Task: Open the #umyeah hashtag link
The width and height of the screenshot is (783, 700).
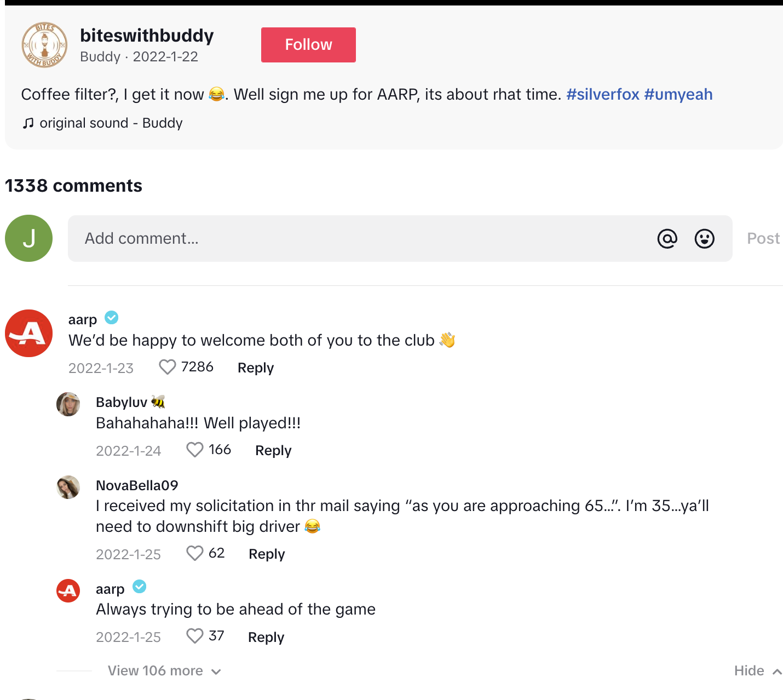Action: [678, 94]
